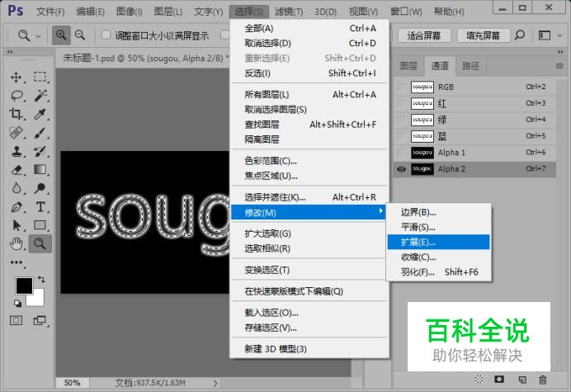Hide the Alpha 2 channel eye
Screen dimensions: 571x392
[401, 169]
